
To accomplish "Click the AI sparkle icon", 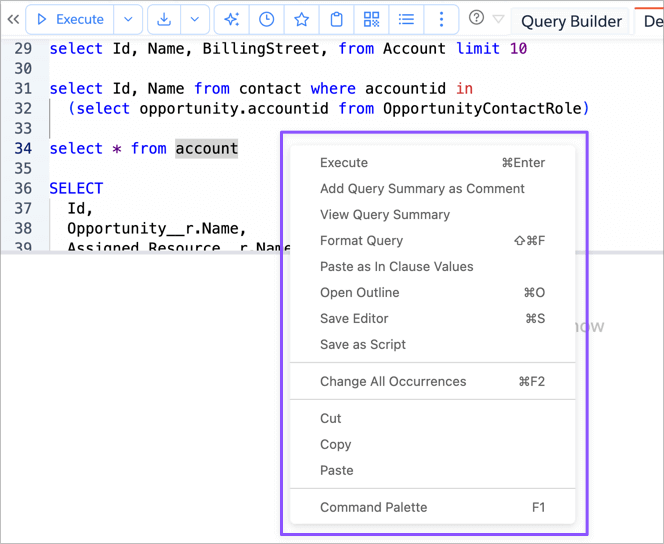I will pyautogui.click(x=232, y=20).
